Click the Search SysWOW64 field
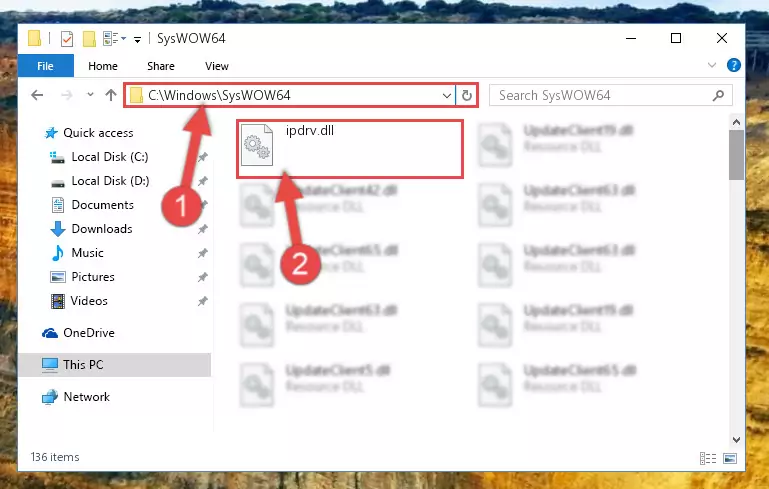Screen dimensions: 769x489 click(x=611, y=95)
